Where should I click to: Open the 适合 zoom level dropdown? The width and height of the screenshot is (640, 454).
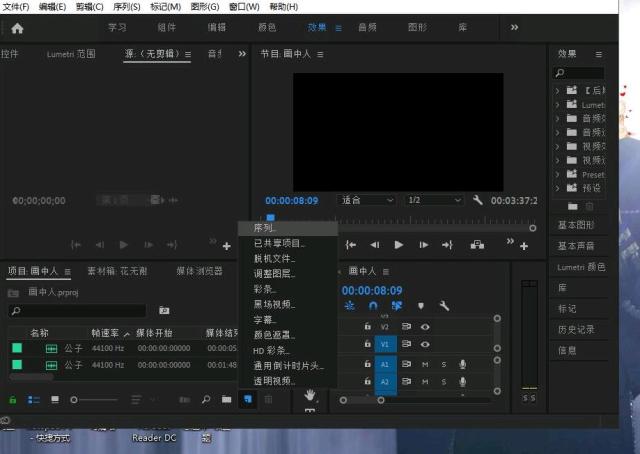pyautogui.click(x=366, y=200)
